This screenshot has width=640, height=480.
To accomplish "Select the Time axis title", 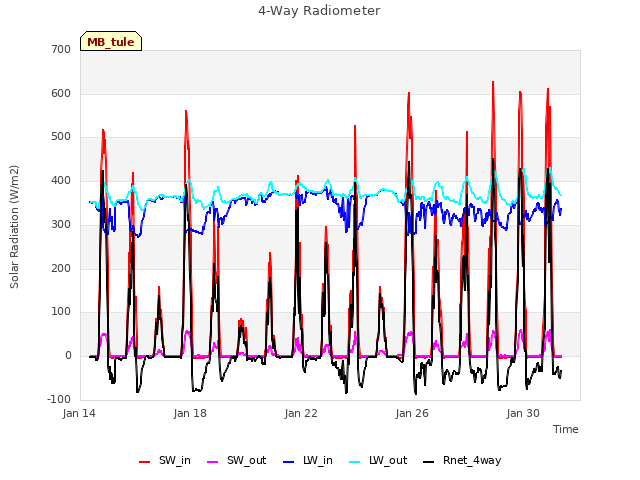I will pos(566,429).
